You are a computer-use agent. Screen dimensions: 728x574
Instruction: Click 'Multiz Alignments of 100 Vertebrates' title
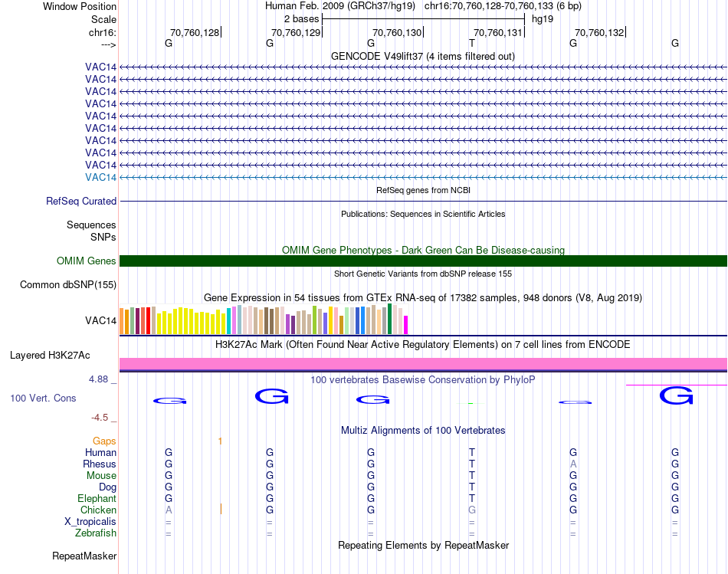point(423,431)
